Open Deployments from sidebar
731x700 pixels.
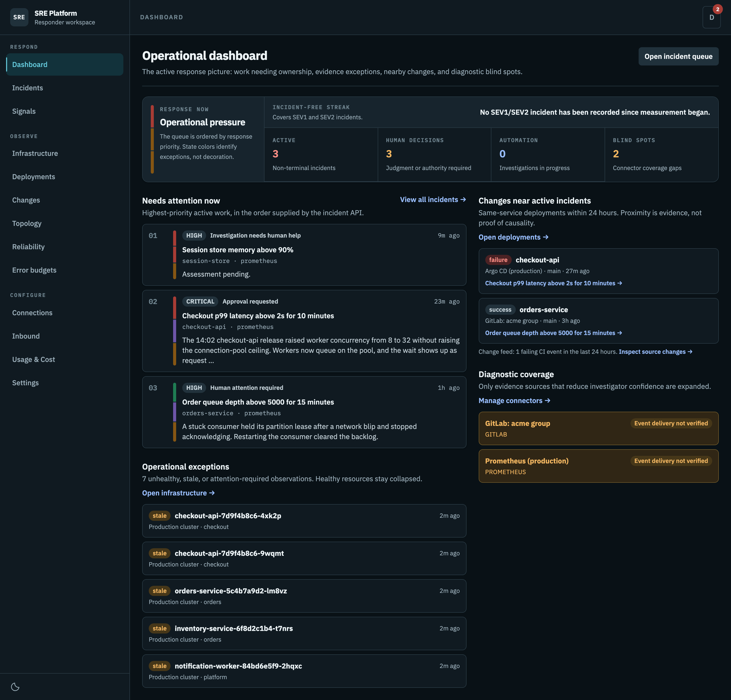[64, 177]
